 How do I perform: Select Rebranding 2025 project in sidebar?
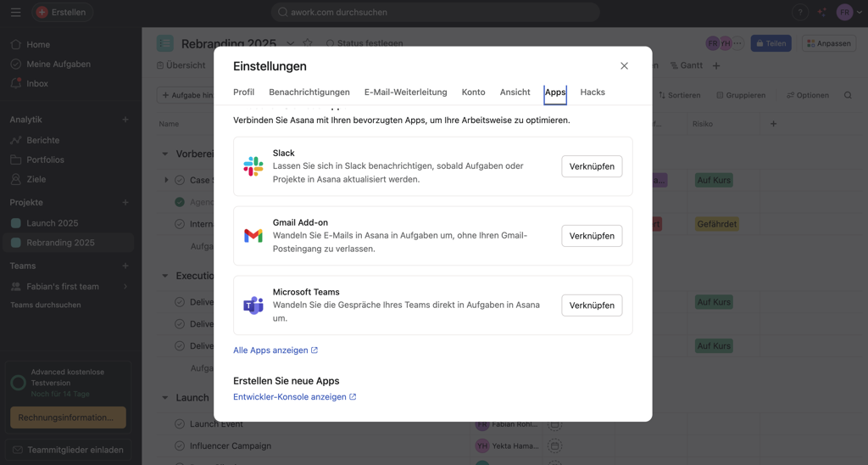click(x=68, y=242)
